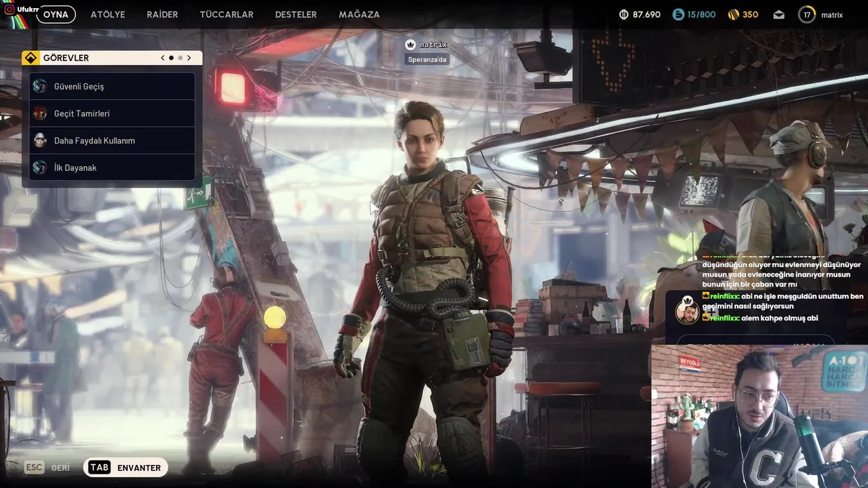Click the matrix username in top bar
This screenshot has height=488, width=868.
pyautogui.click(x=832, y=14)
